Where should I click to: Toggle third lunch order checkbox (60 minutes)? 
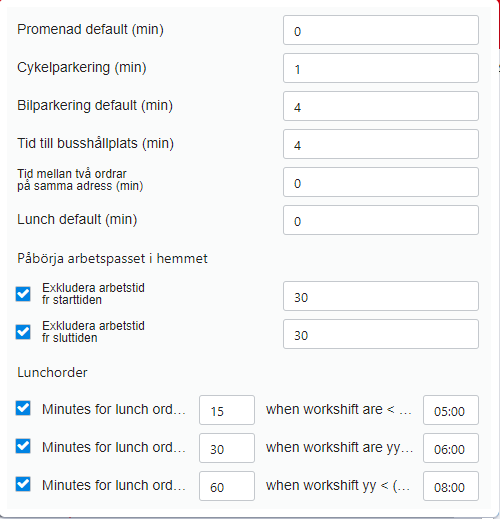(23, 484)
